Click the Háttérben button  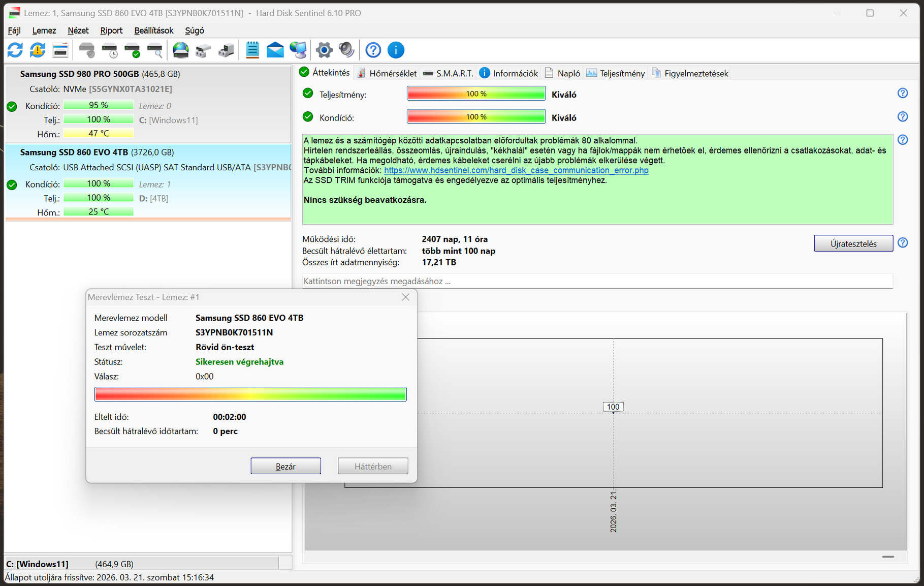(373, 466)
